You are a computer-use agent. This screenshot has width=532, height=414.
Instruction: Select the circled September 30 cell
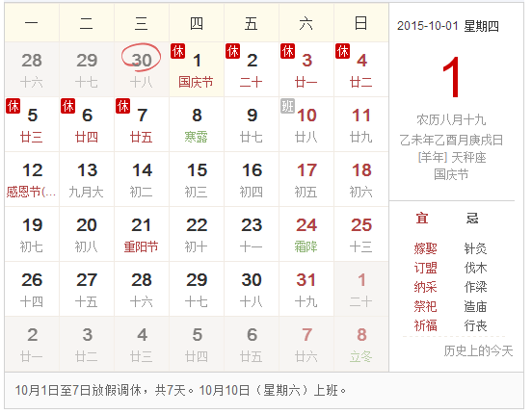[142, 69]
